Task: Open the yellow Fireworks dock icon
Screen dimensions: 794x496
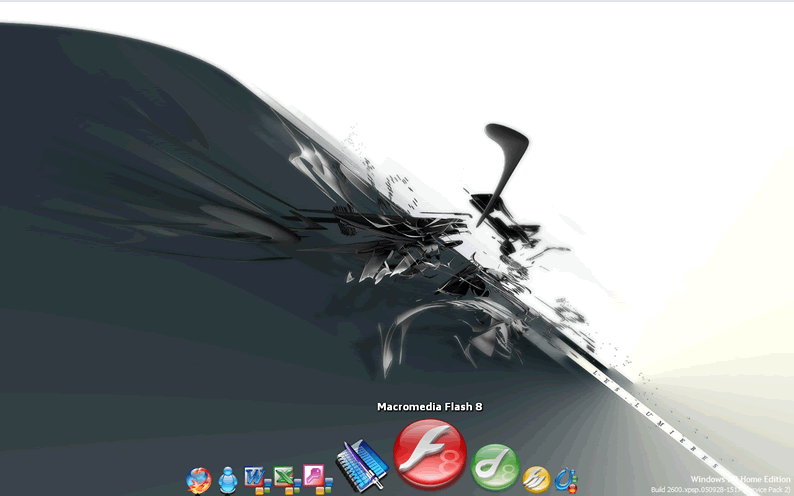Action: (x=537, y=478)
